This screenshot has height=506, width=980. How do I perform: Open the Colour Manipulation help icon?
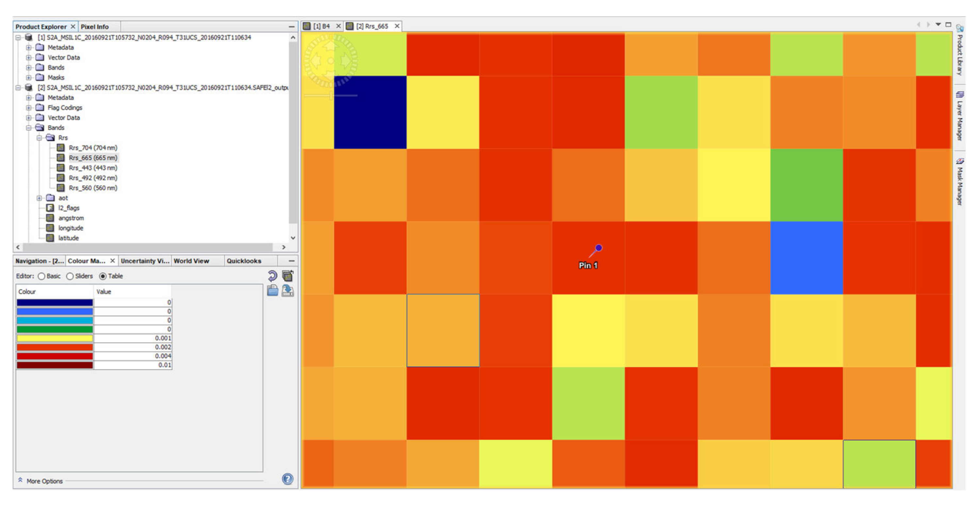tap(287, 479)
